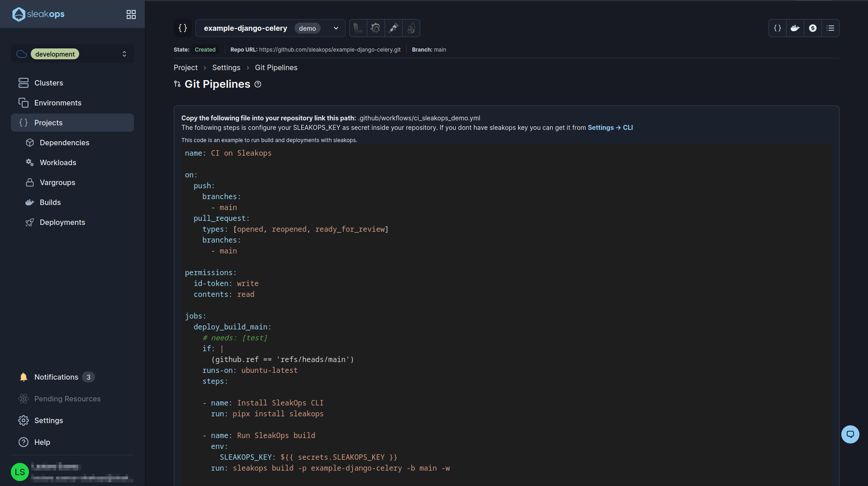
Task: Open Notifications panel
Action: tap(56, 377)
